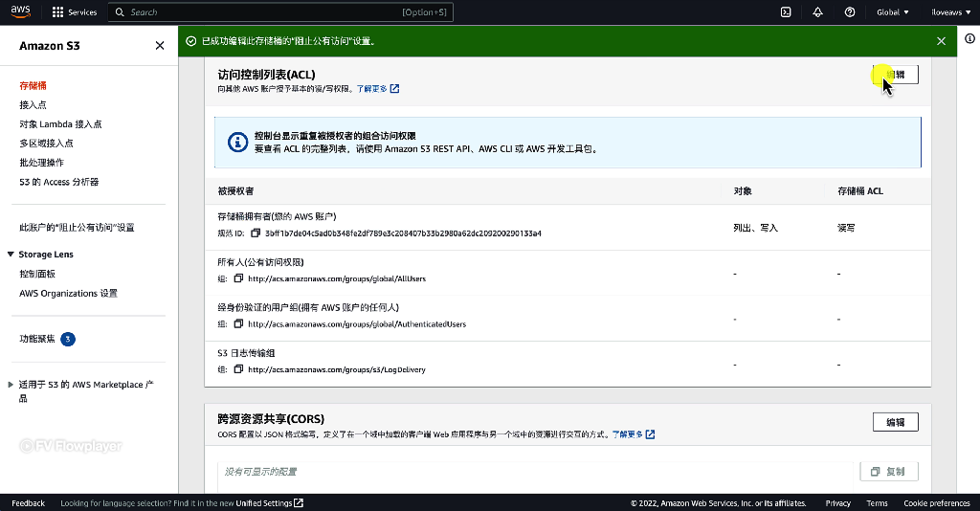Open ACL 了解更多 link
The image size is (980, 511).
coord(377,89)
